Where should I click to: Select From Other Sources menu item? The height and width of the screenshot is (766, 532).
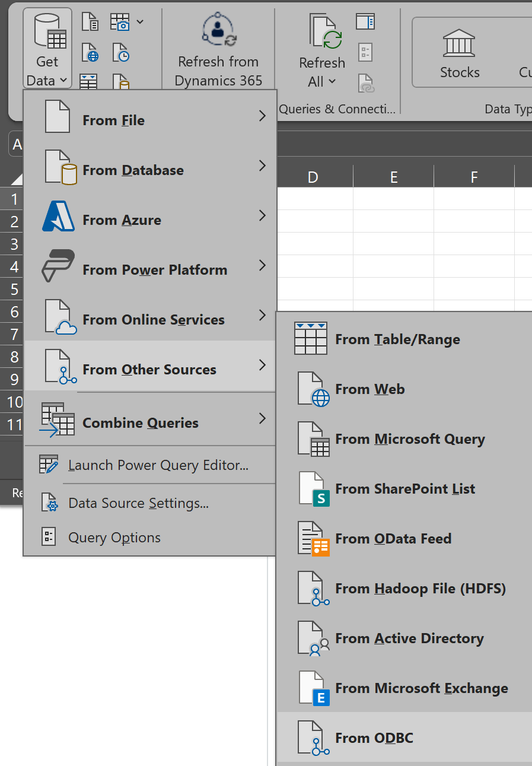[149, 365]
